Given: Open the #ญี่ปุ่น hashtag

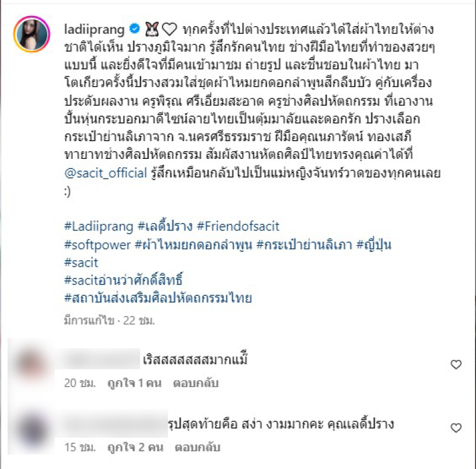Looking at the screenshot, I should click(374, 245).
